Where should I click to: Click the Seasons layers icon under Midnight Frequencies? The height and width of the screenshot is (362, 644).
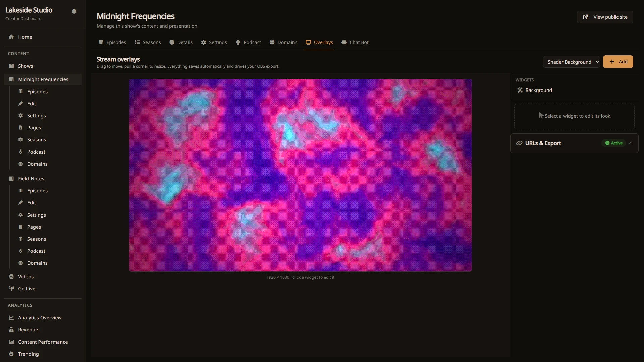[20, 140]
